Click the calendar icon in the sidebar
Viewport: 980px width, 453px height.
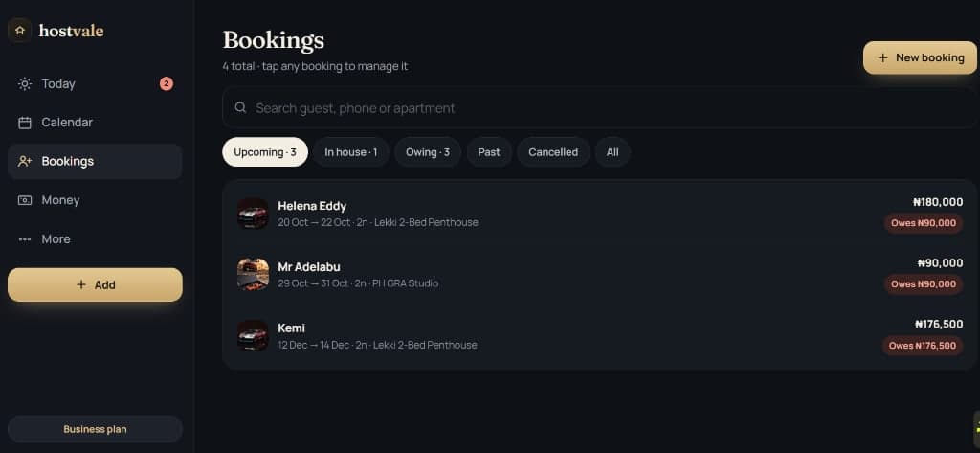24,123
